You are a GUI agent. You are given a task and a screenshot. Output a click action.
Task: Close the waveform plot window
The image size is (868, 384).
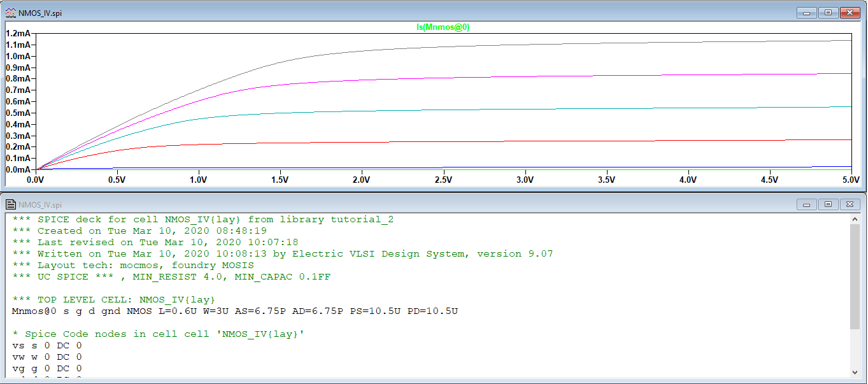[x=850, y=12]
